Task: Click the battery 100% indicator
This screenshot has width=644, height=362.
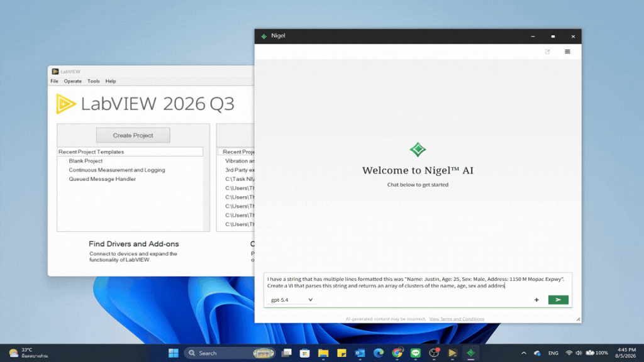Action: coord(597,353)
